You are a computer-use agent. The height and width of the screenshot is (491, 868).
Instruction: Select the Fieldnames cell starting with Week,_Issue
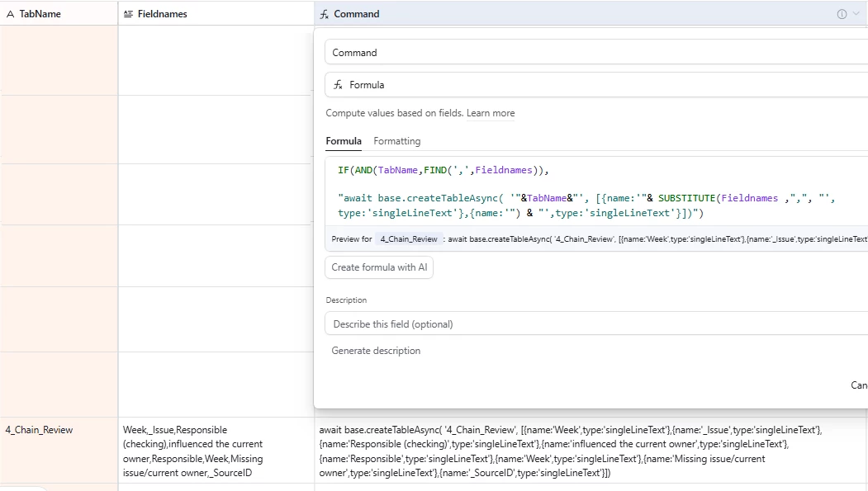[x=216, y=450]
